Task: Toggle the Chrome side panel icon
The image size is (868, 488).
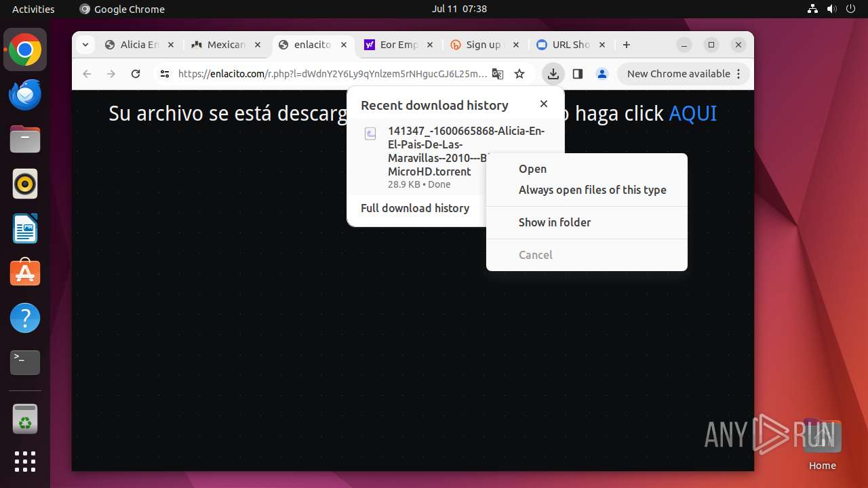Action: pyautogui.click(x=578, y=74)
